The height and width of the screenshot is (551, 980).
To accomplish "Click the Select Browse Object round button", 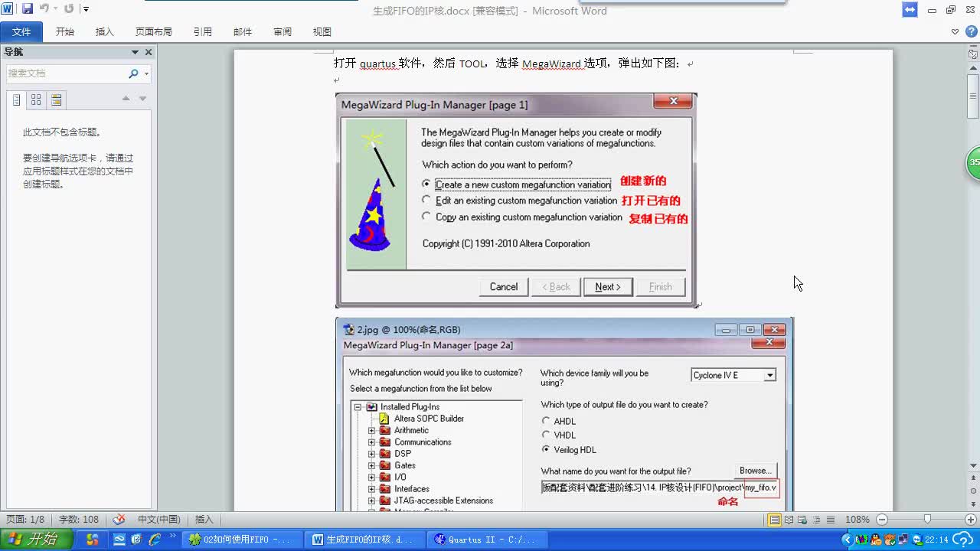I will (973, 491).
